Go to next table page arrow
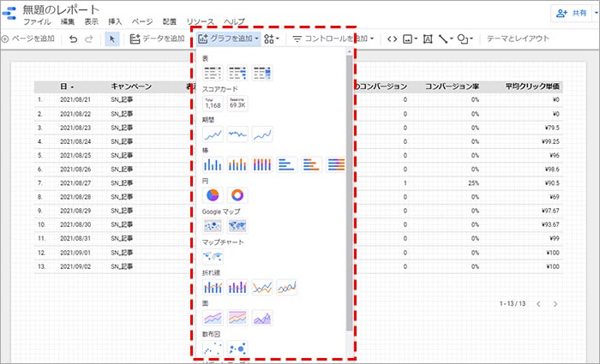 555,304
